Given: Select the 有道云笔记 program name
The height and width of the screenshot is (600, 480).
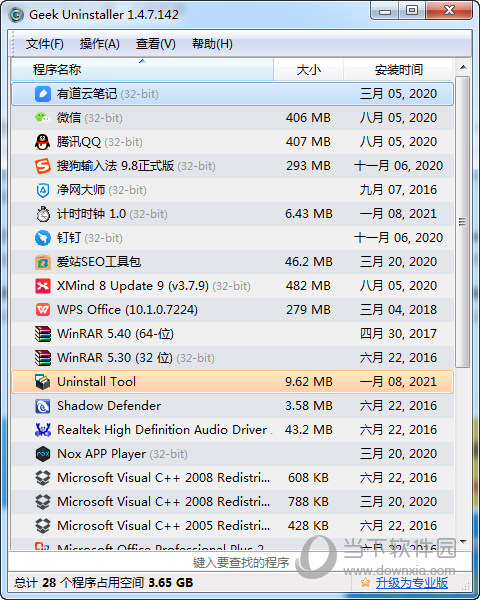Looking at the screenshot, I should coord(87,94).
